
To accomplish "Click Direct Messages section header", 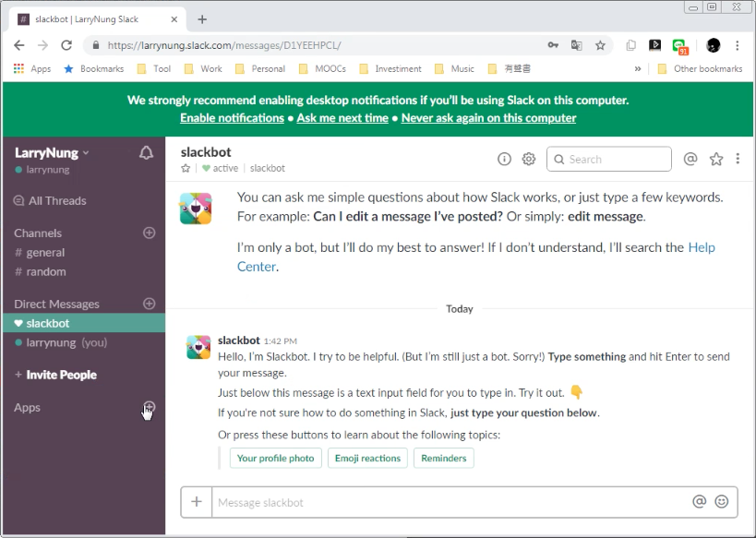I will pos(56,305).
